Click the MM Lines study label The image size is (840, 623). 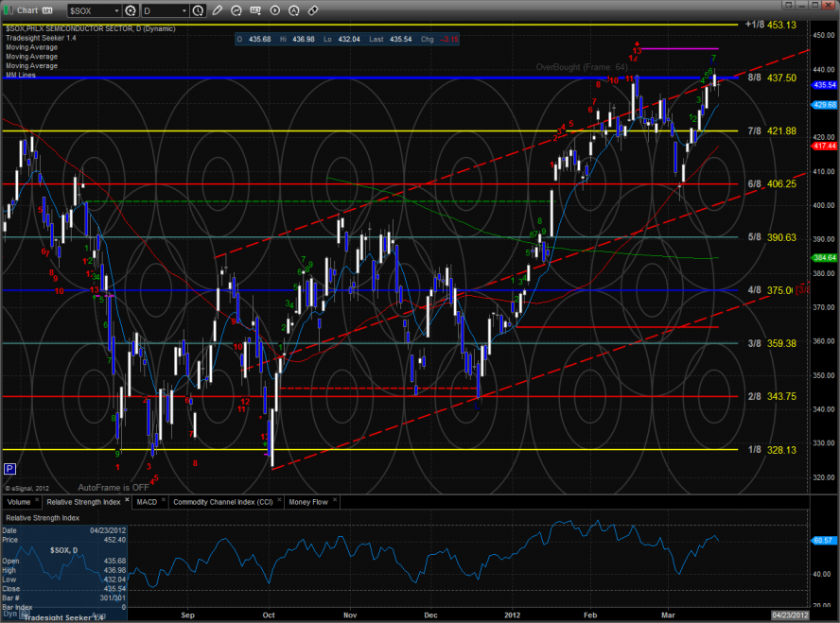point(21,75)
